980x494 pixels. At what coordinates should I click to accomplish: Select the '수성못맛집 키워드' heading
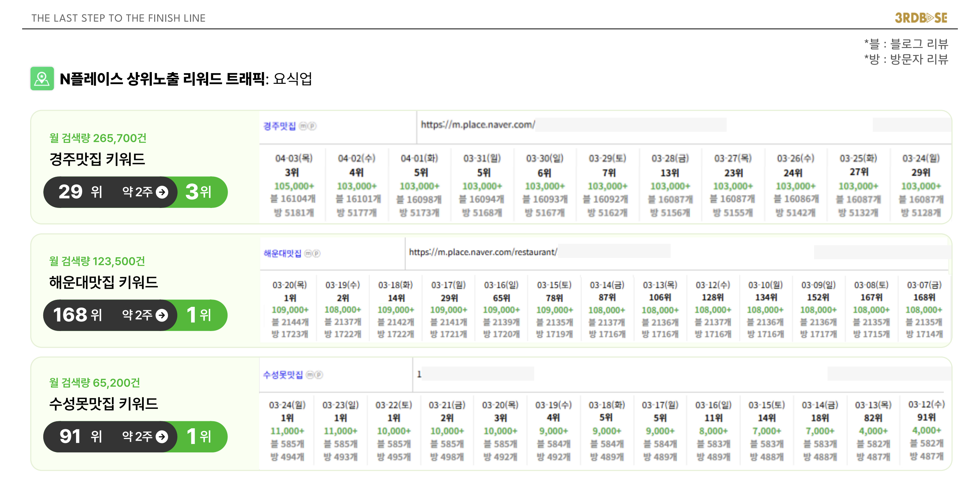pyautogui.click(x=104, y=404)
